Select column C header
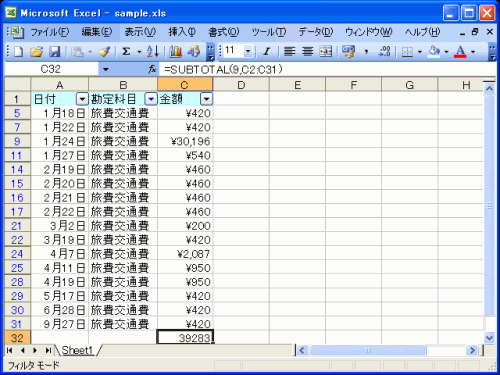Screen dimensions: 500x375 pos(185,85)
